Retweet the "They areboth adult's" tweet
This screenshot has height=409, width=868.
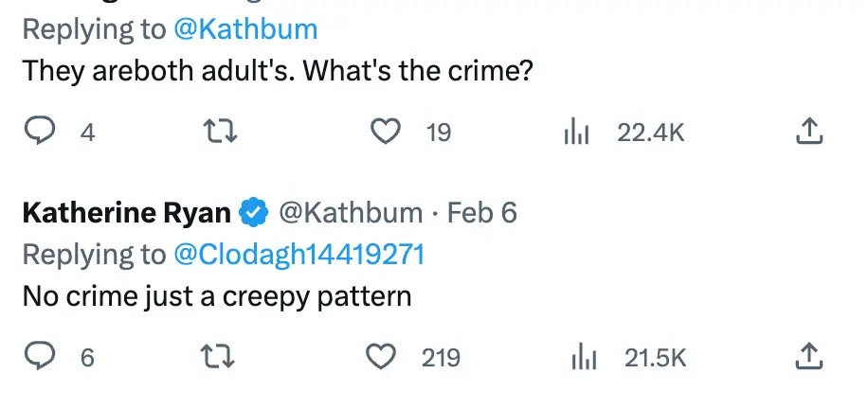point(220,132)
